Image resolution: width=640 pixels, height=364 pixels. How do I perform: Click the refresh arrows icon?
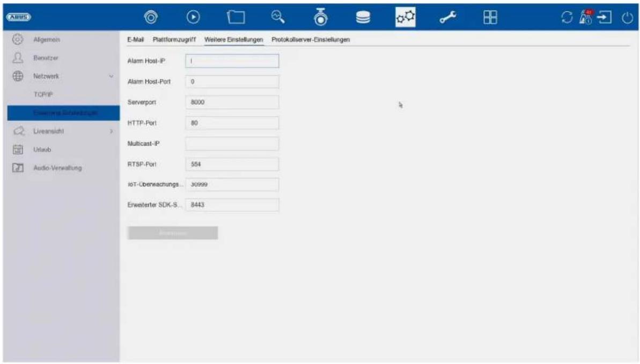point(567,17)
